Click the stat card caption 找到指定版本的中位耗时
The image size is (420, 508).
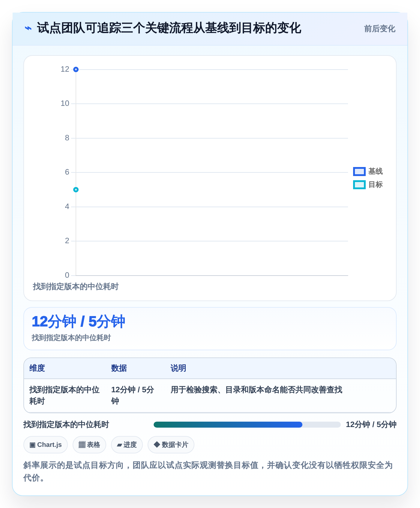(x=71, y=338)
